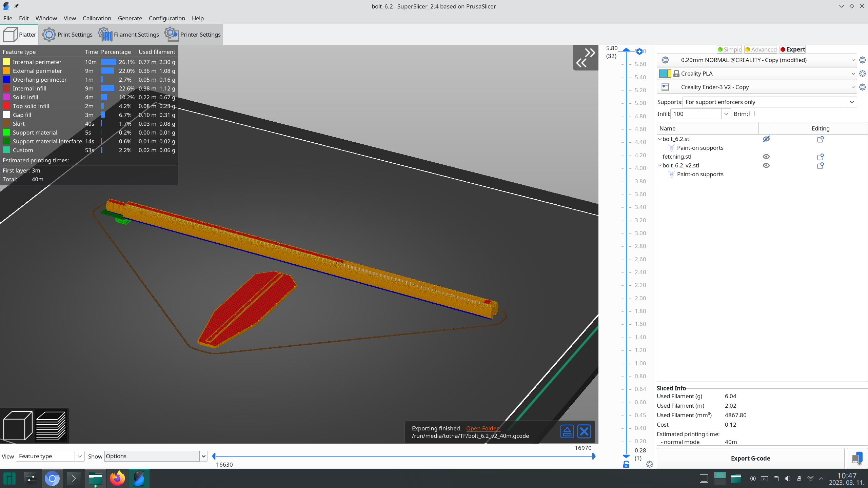868x488 pixels.
Task: Click the Open Folder link
Action: 482,428
